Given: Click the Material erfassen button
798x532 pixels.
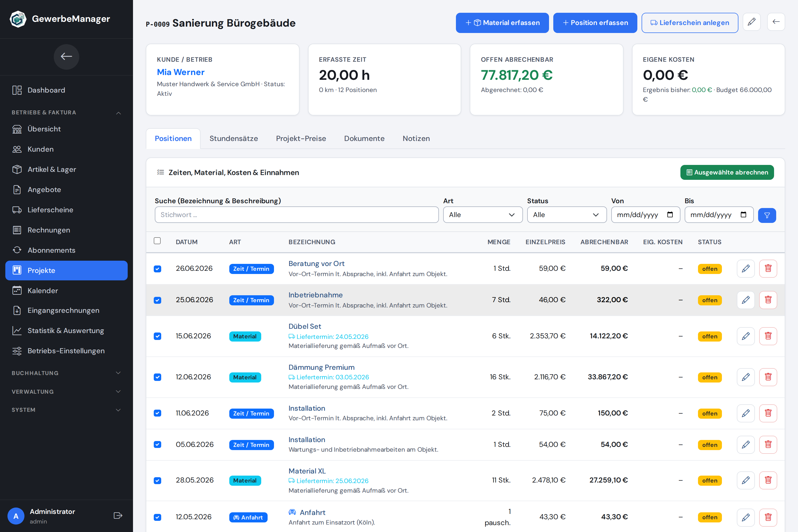Looking at the screenshot, I should (502, 23).
